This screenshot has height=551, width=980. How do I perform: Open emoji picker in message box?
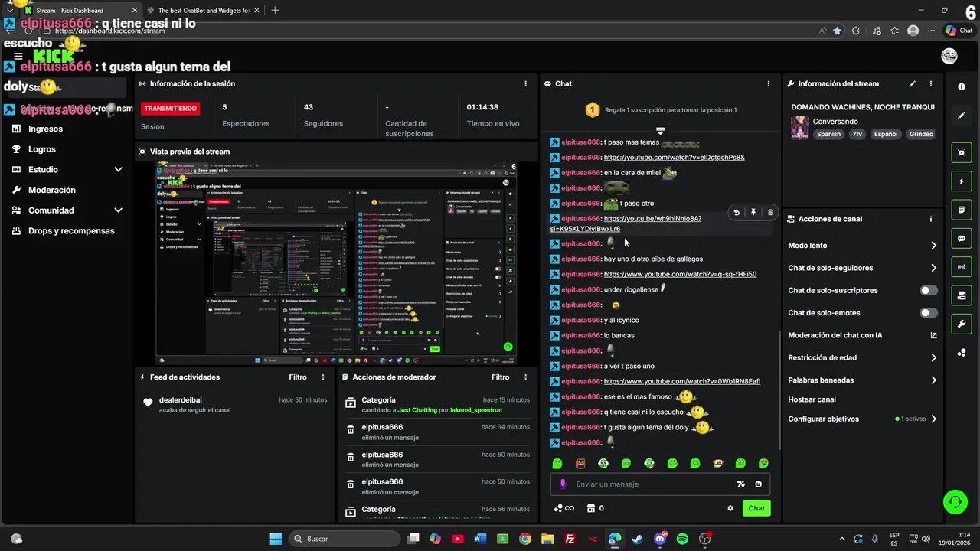click(759, 484)
